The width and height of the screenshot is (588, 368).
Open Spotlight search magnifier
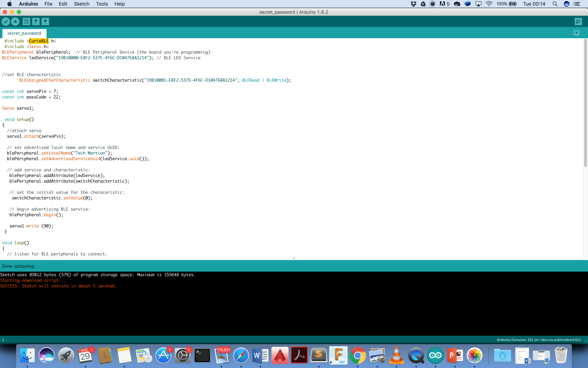coord(555,4)
